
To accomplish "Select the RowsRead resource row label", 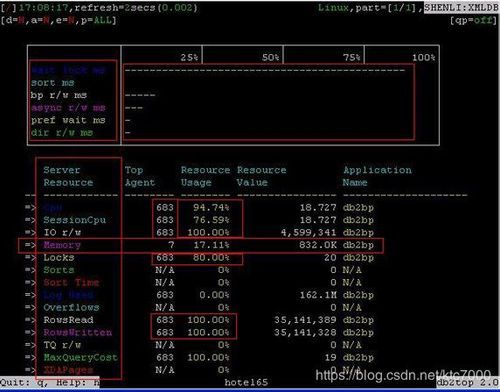I will click(68, 320).
